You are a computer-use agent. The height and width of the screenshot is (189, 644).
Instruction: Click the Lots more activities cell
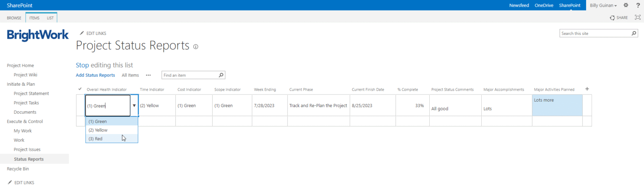pyautogui.click(x=557, y=105)
